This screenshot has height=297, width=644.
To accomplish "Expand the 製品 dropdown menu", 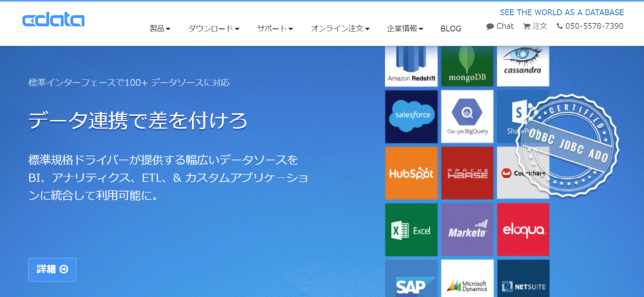I will [x=160, y=29].
